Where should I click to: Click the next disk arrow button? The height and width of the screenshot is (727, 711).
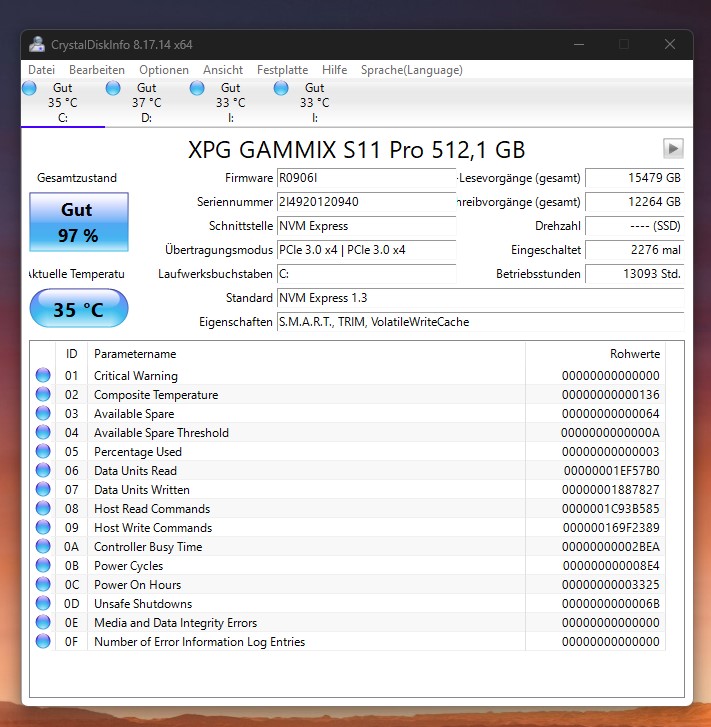pos(673,149)
